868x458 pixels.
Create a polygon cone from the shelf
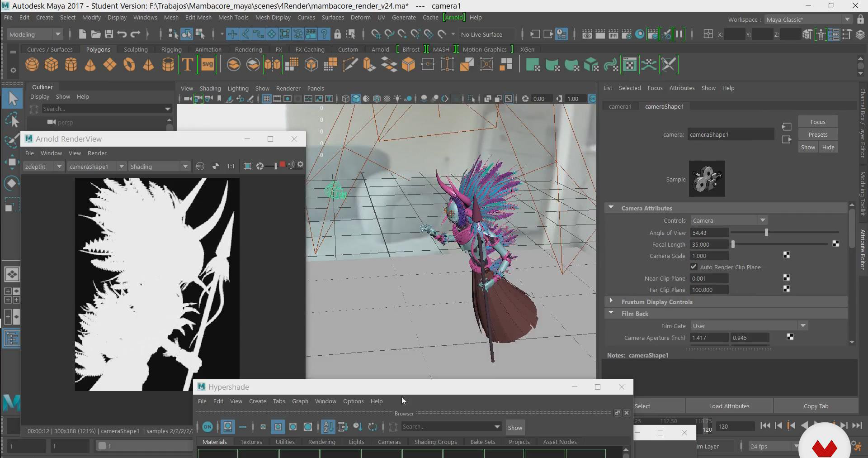coord(90,65)
